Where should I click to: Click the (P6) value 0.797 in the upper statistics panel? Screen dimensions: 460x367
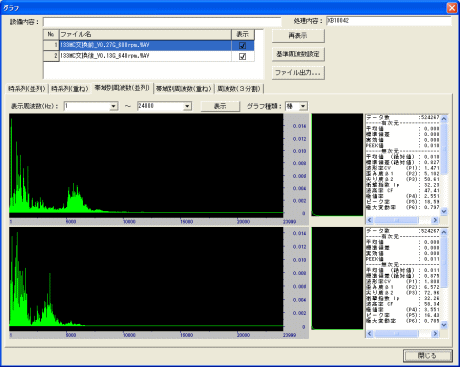432,207
